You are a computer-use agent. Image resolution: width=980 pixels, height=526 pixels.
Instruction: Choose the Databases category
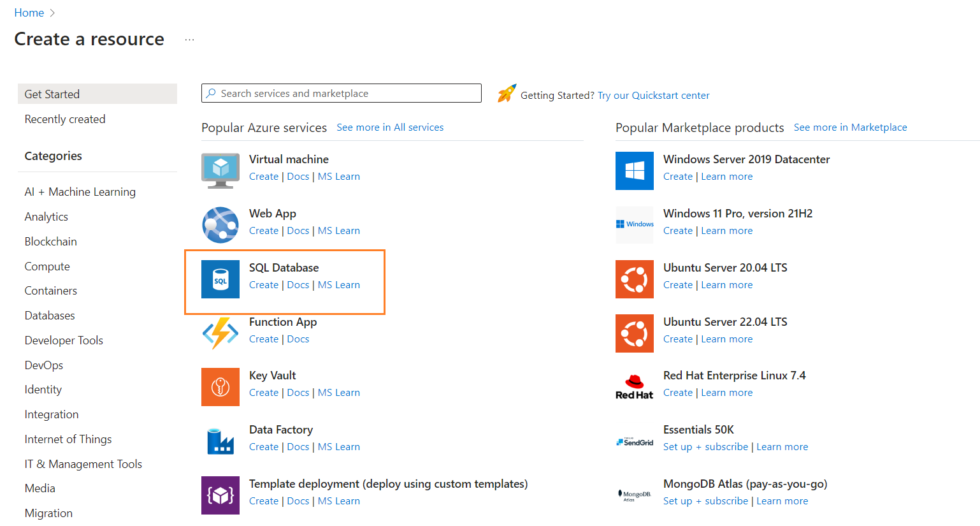[x=50, y=316]
